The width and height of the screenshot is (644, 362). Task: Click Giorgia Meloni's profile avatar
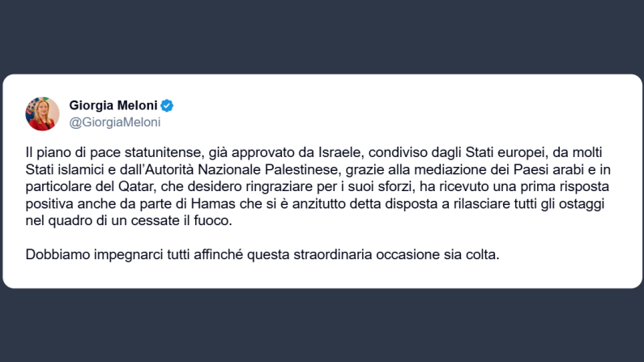pos(42,113)
